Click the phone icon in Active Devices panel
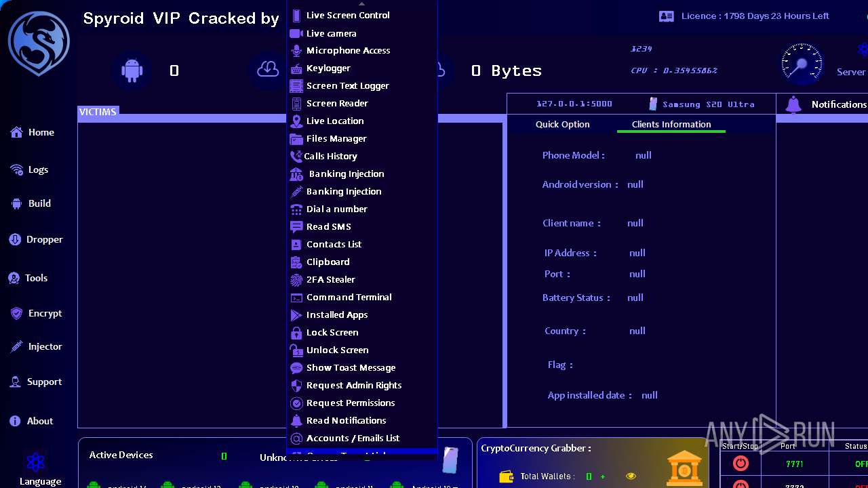The height and width of the screenshot is (488, 868). click(x=450, y=460)
